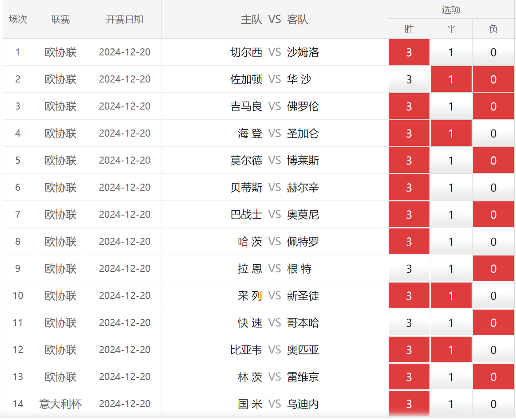The width and height of the screenshot is (516, 420).
Task: Select draw (1) for 国米 vs 乌迪内
Action: tap(451, 404)
